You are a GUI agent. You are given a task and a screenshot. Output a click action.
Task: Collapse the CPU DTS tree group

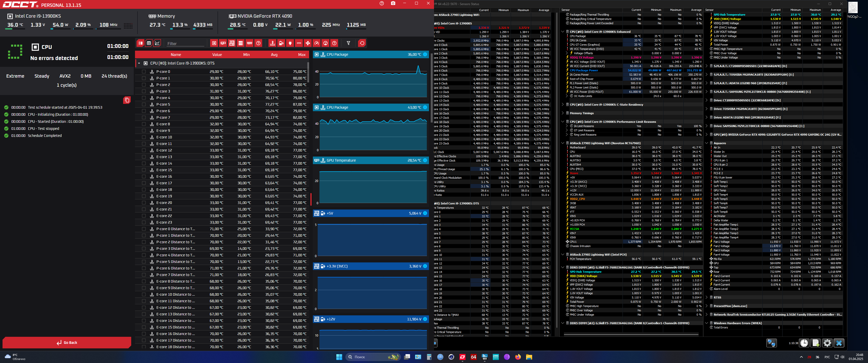(139, 63)
